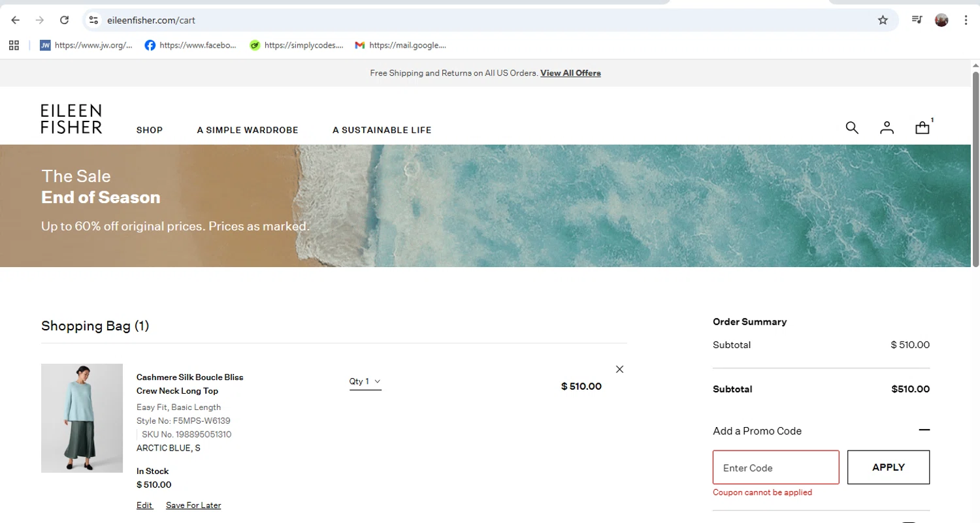Click the bold $510.00 subtotal in Order Summary
The width and height of the screenshot is (980, 523).
[x=910, y=389]
